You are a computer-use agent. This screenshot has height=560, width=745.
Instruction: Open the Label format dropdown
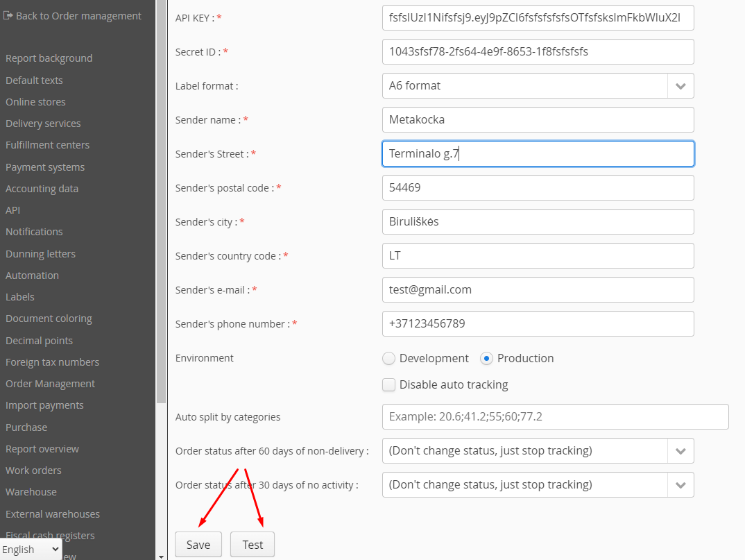coord(538,85)
